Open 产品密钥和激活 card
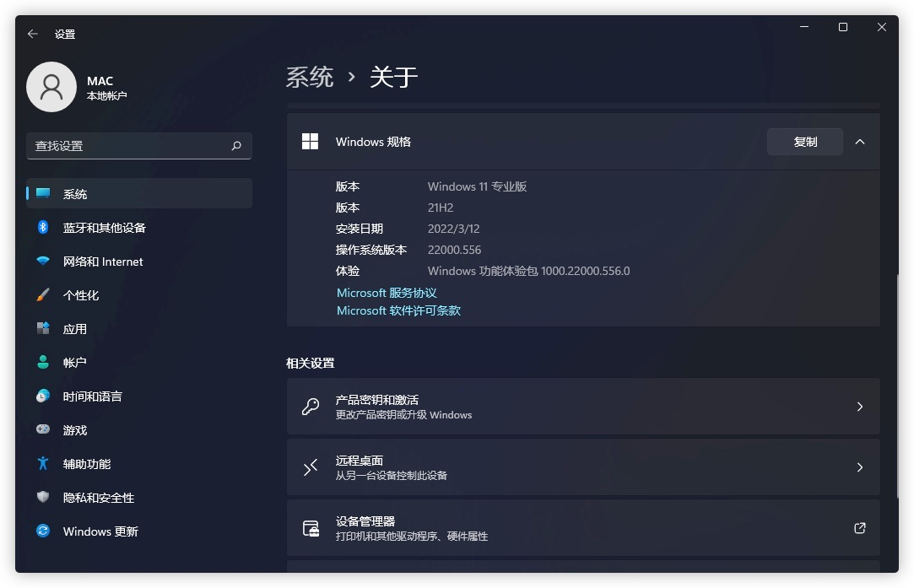This screenshot has height=588, width=914. pyautogui.click(x=583, y=406)
